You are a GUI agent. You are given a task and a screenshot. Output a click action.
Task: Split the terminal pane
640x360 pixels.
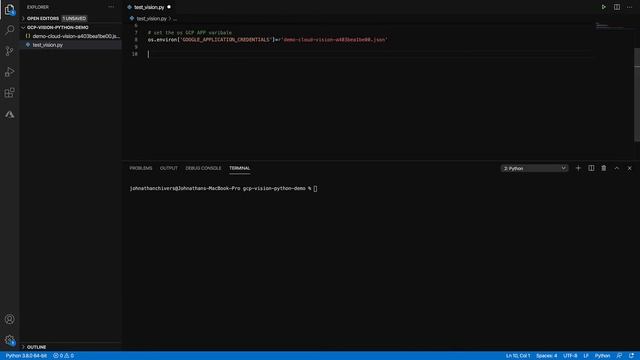(x=591, y=168)
